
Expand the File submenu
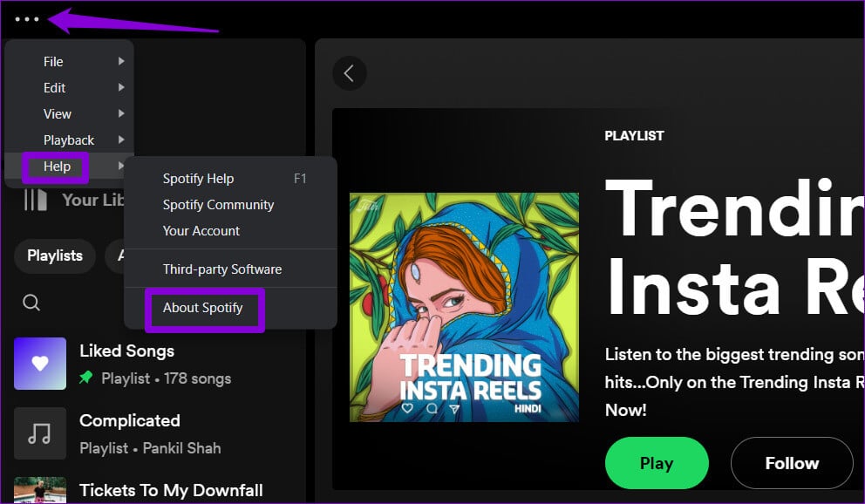tap(54, 62)
